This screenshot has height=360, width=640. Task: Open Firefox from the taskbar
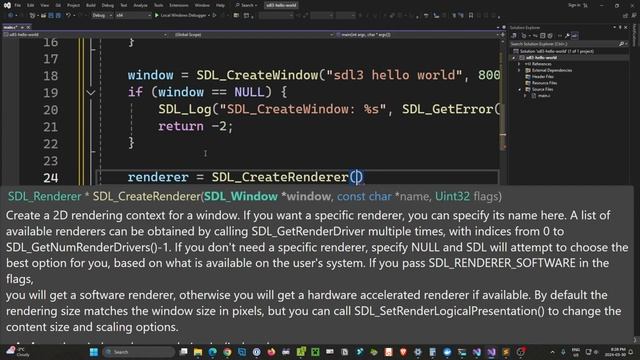(x=271, y=352)
